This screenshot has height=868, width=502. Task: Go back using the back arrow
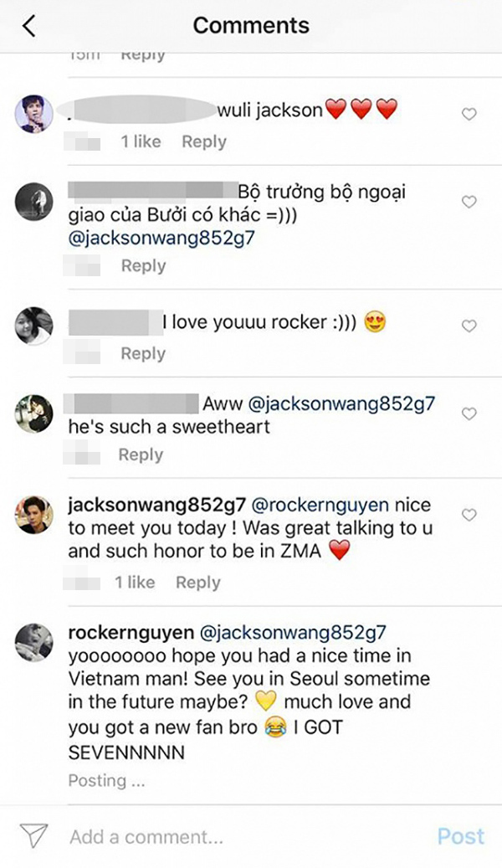pyautogui.click(x=29, y=26)
